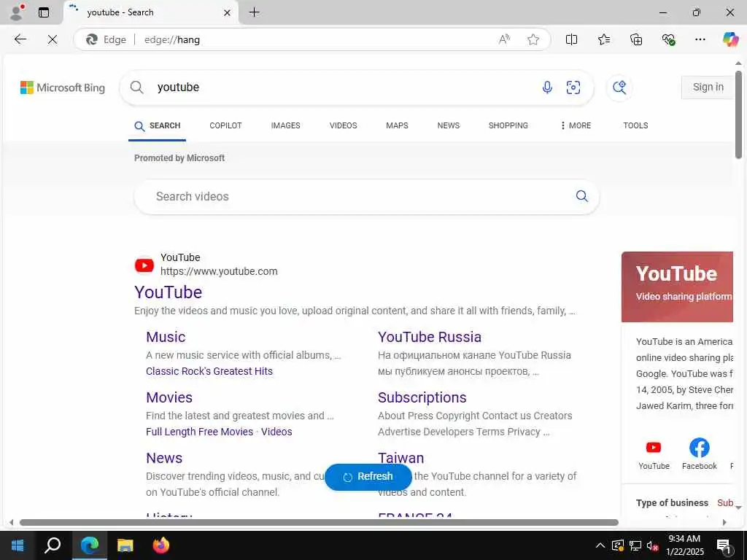Click the vertical scrollbar thumb

click(x=738, y=114)
